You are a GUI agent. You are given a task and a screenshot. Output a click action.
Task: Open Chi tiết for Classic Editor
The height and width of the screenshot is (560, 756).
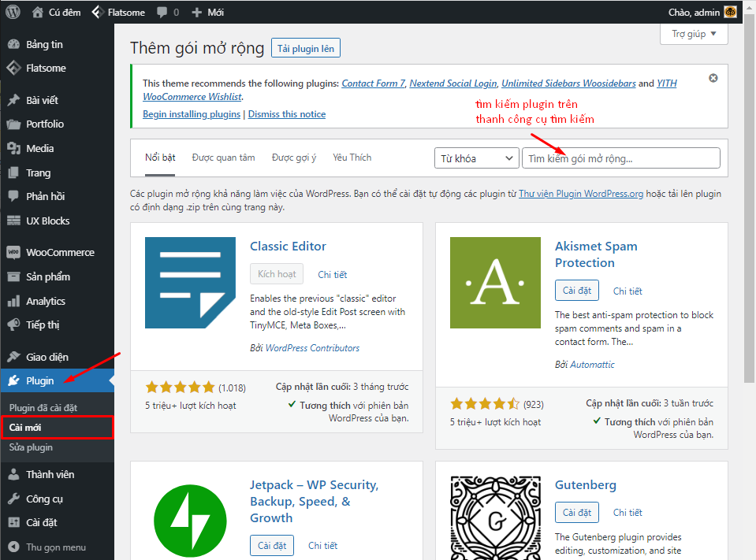click(332, 274)
